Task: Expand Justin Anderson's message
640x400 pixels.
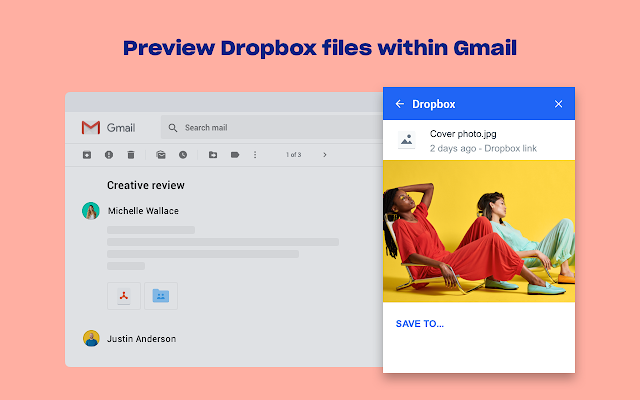Action: (x=142, y=339)
